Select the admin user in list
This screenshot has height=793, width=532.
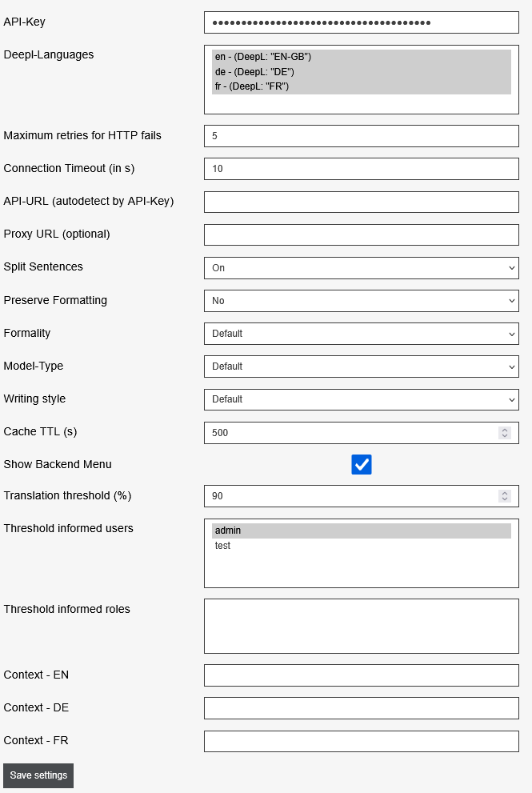click(361, 531)
